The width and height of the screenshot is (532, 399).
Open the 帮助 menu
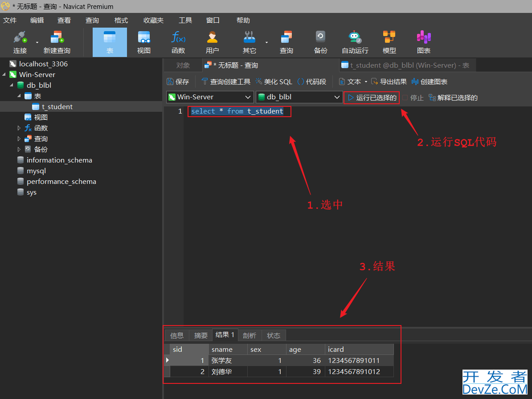point(243,20)
